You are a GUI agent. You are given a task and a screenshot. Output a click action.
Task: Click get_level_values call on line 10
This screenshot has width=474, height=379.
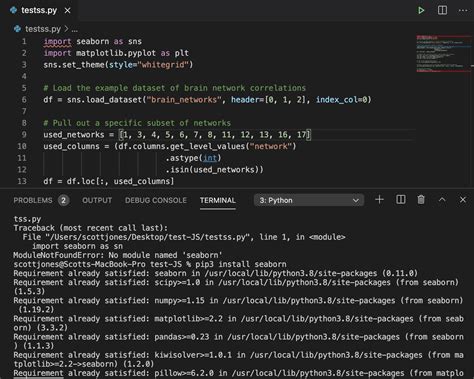pos(207,146)
